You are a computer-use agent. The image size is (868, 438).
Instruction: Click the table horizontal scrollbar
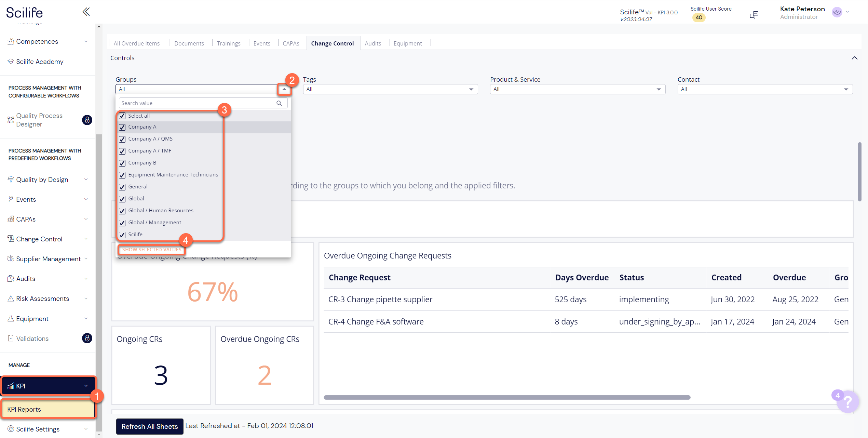tap(507, 397)
